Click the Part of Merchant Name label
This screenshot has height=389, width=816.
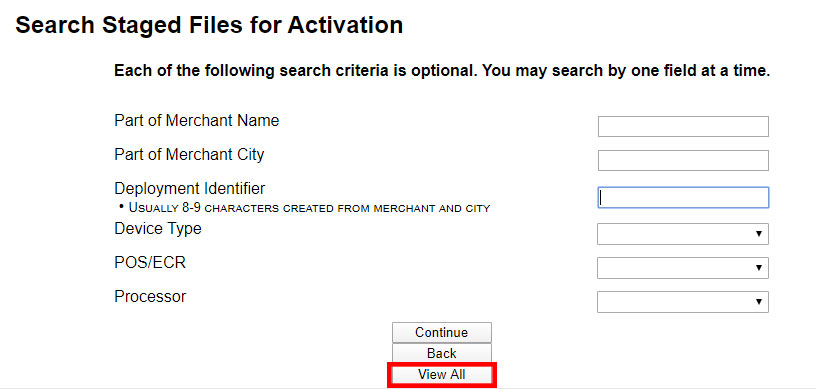click(x=197, y=121)
